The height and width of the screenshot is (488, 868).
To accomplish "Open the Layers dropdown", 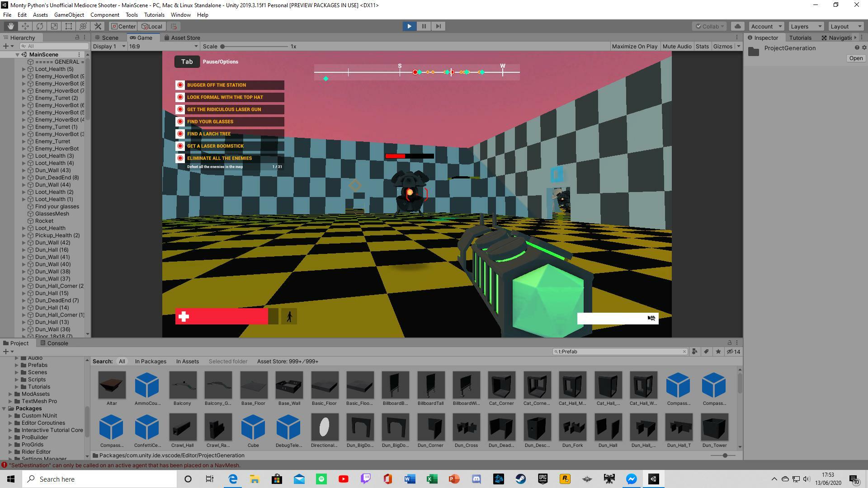I will point(806,26).
